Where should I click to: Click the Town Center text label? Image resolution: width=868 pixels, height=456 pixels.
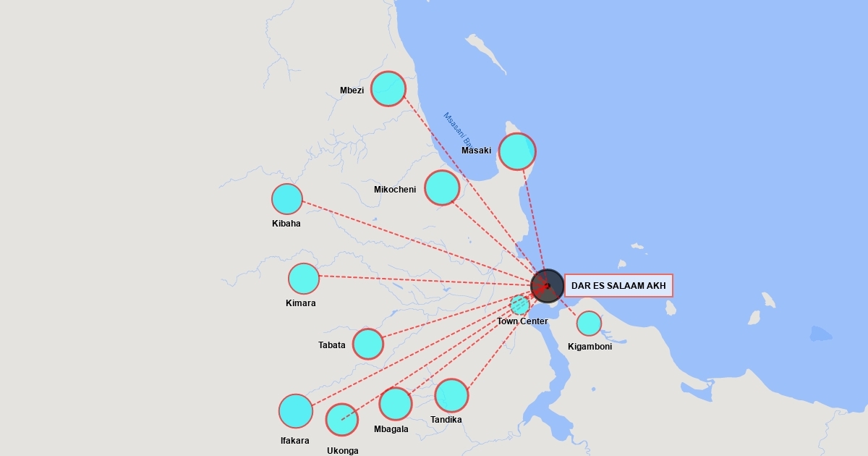[522, 321]
